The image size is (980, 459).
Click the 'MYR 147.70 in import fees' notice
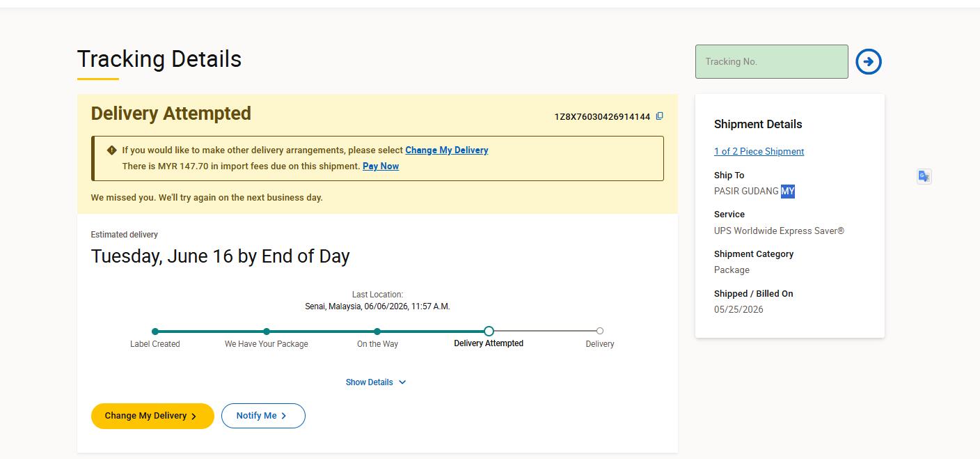click(x=241, y=166)
